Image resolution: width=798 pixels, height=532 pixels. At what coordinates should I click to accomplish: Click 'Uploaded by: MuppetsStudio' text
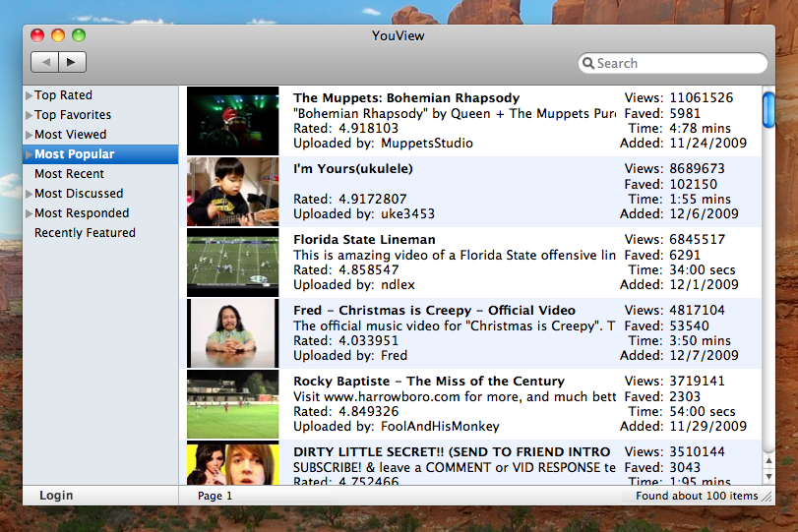tap(383, 143)
